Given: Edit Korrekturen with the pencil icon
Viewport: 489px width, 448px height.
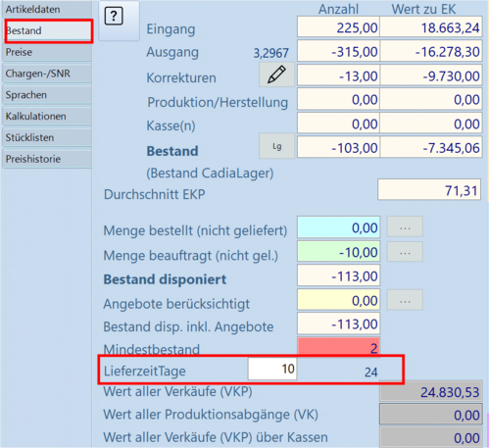Looking at the screenshot, I should [x=276, y=75].
